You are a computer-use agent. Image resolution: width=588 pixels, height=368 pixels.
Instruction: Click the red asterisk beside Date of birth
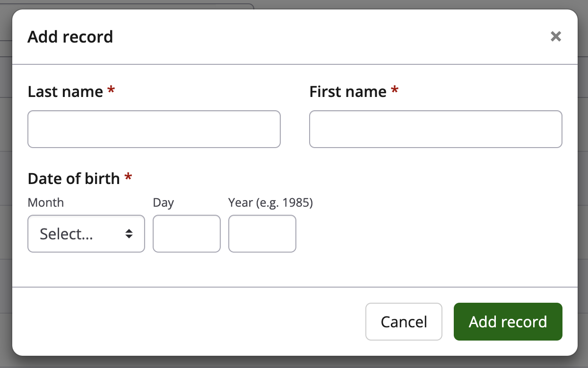coord(128,177)
